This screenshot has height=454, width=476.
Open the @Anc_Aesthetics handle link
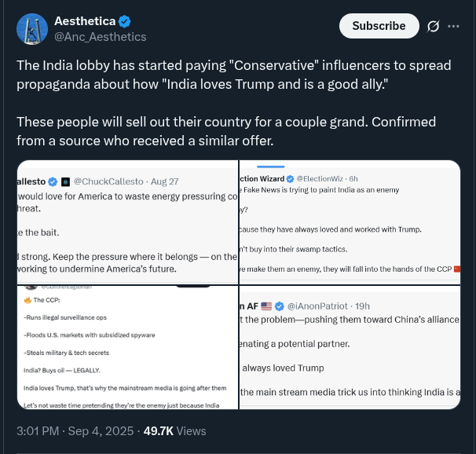[x=101, y=37]
